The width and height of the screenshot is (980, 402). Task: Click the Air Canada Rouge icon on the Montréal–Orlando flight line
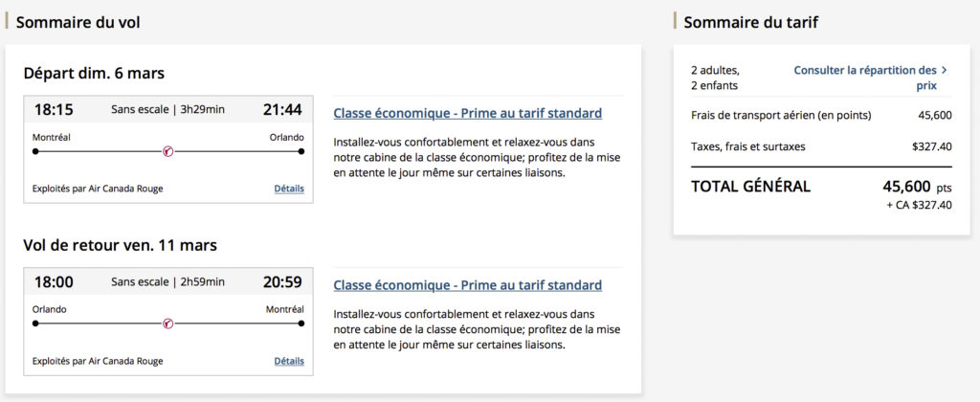[167, 151]
